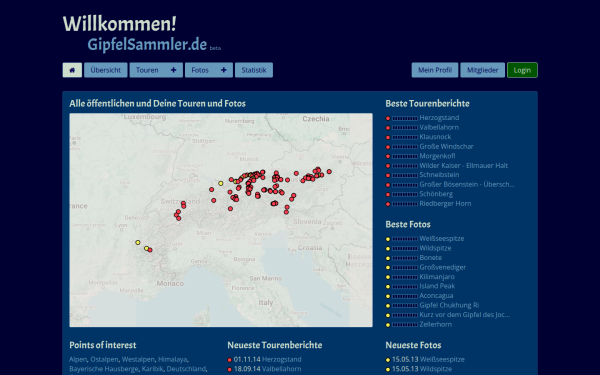Viewport: 600px width, 375px height.
Task: Click the plus icon beside Fotos
Action: pyautogui.click(x=223, y=70)
